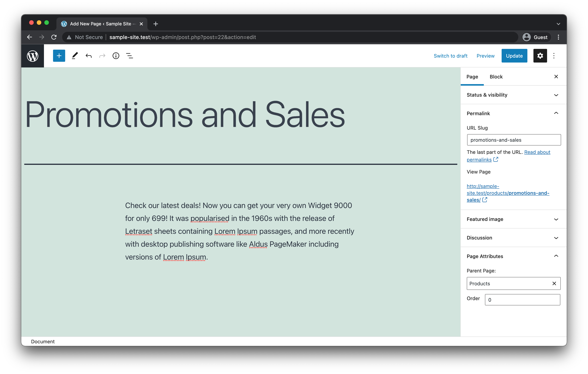The image size is (588, 374).
Task: Open the block inserter
Action: (x=59, y=56)
